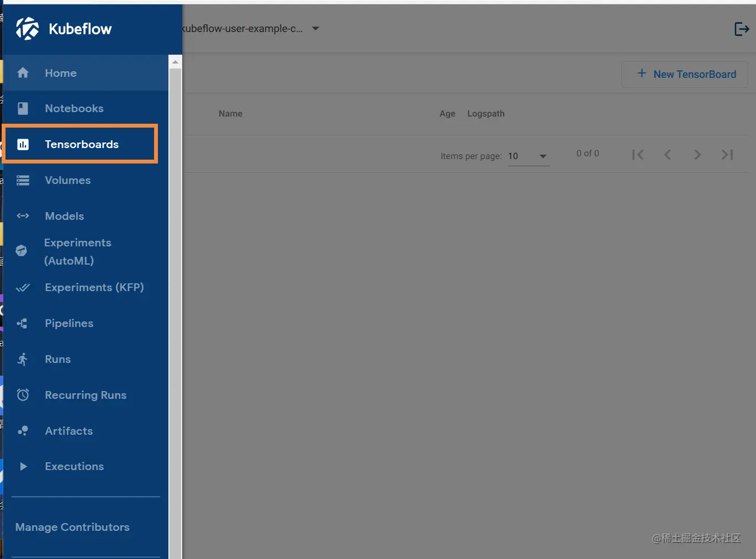Open the Runs menu entry
The image size is (756, 559).
coord(86,359)
